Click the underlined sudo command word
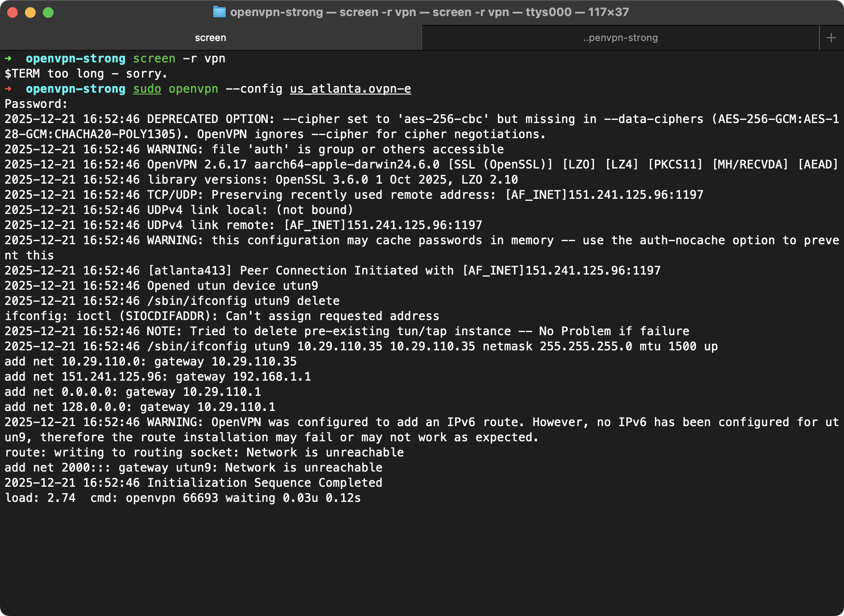 click(147, 89)
